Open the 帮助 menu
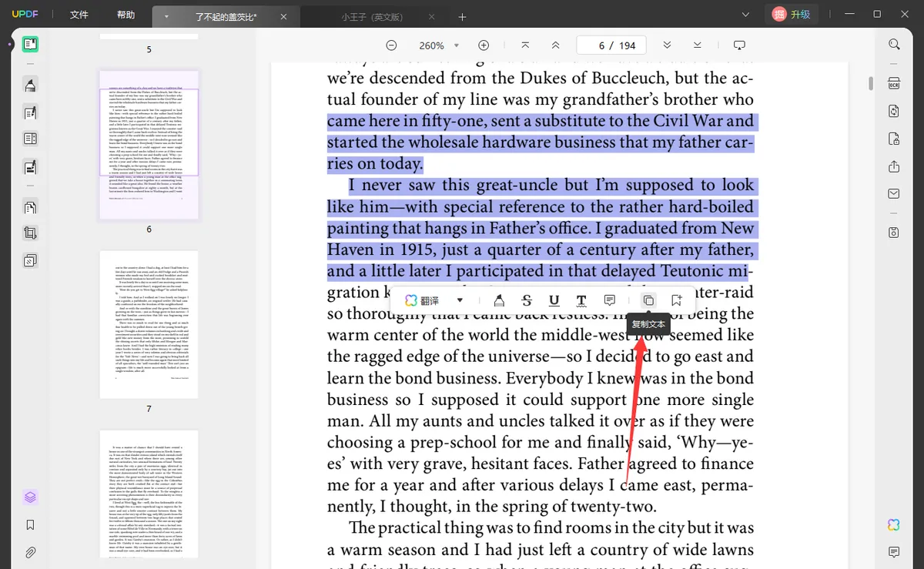The image size is (924, 569). (x=126, y=15)
